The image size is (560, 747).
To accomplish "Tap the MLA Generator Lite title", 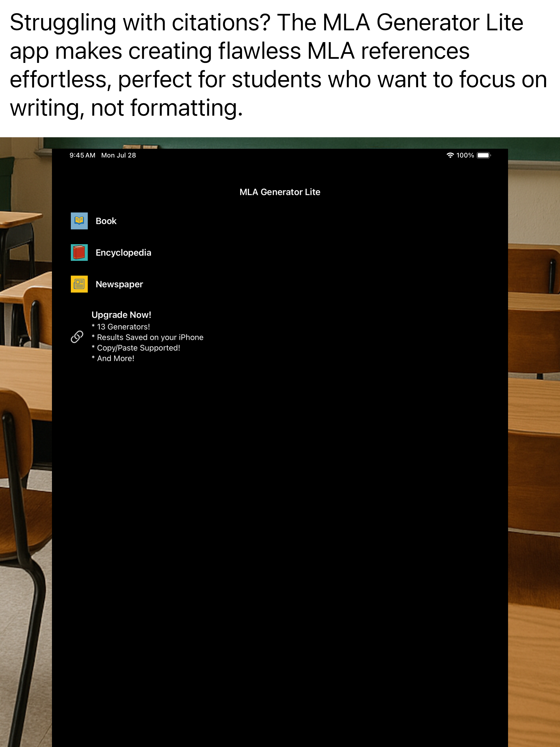I will (280, 192).
